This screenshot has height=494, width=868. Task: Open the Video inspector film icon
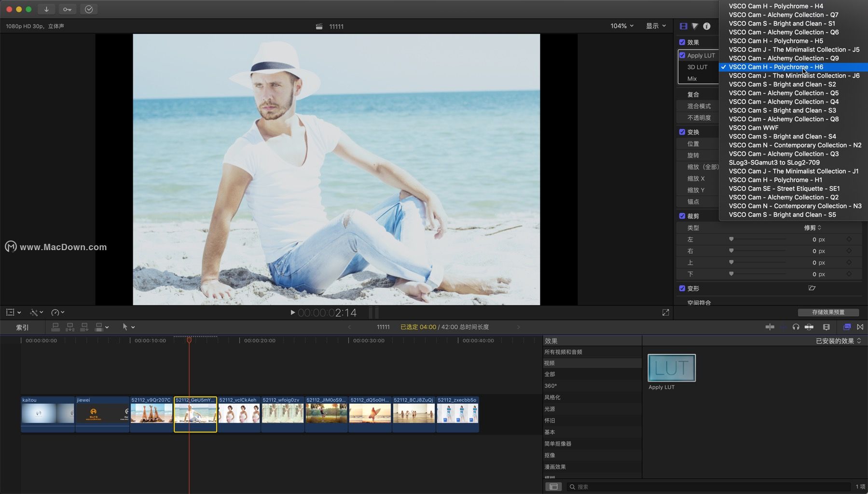pos(683,26)
